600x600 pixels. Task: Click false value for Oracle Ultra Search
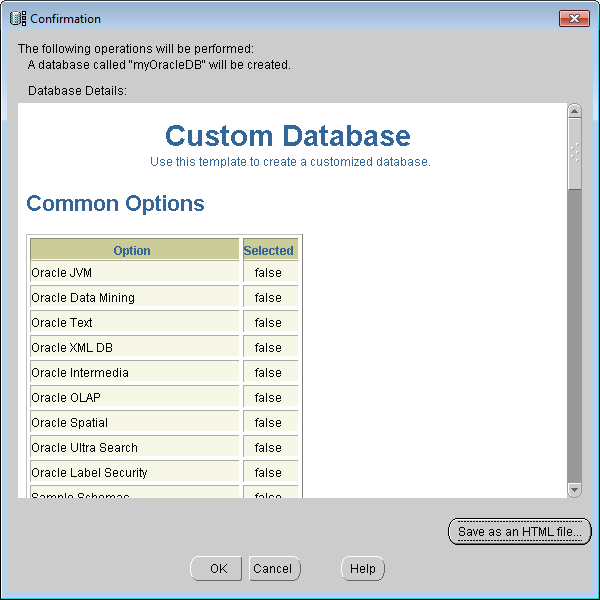click(268, 448)
